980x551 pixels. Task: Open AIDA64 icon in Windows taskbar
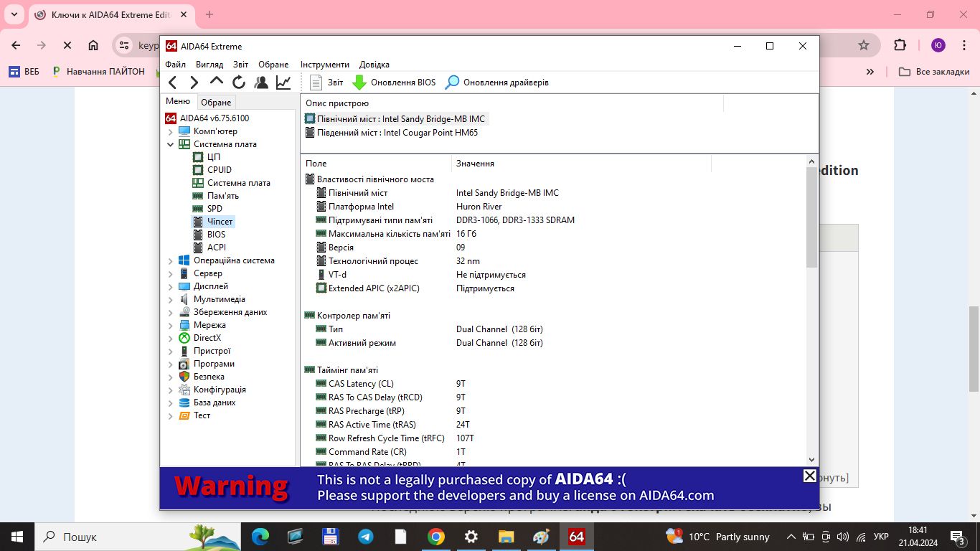[x=576, y=537]
